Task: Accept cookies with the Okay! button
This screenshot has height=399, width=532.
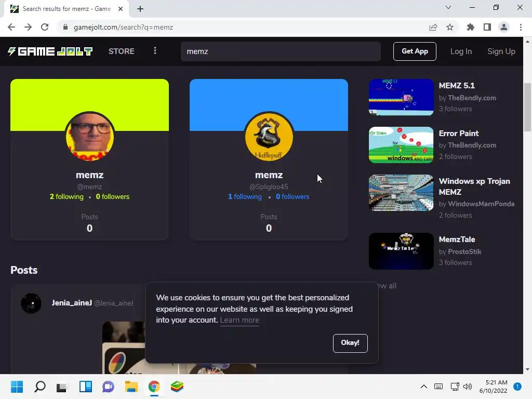Action: [x=350, y=343]
